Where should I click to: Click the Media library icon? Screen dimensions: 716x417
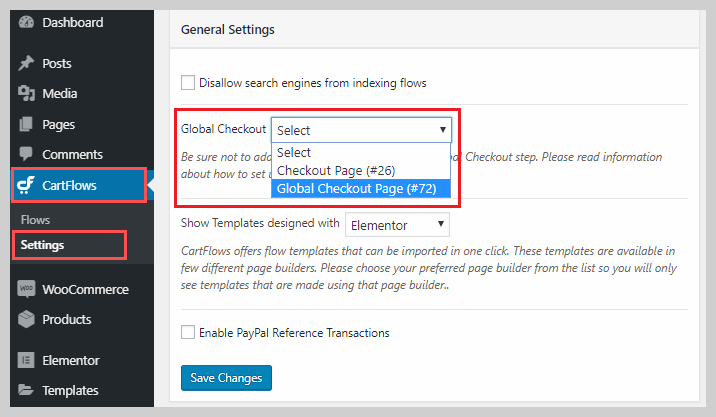26,93
